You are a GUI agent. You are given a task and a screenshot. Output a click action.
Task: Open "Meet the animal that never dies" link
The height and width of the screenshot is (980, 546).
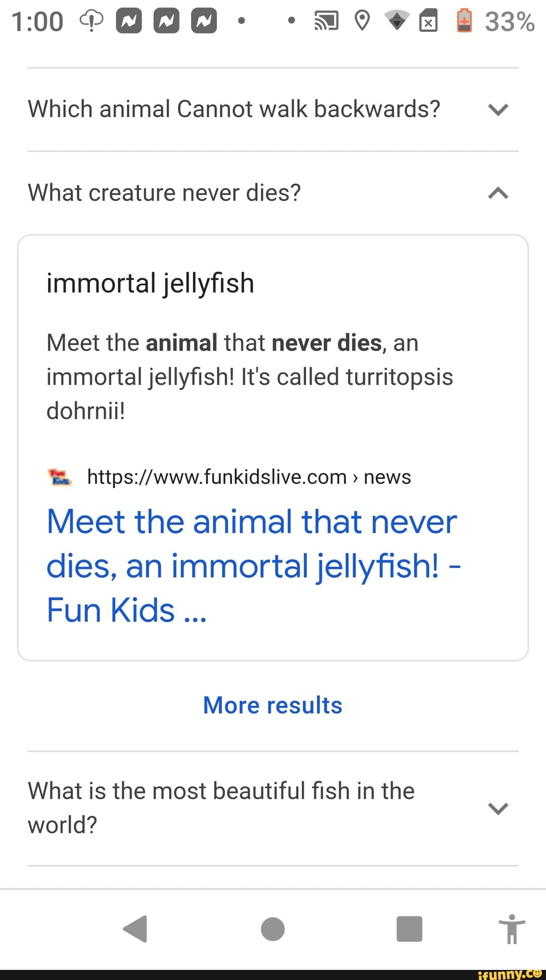click(x=253, y=565)
